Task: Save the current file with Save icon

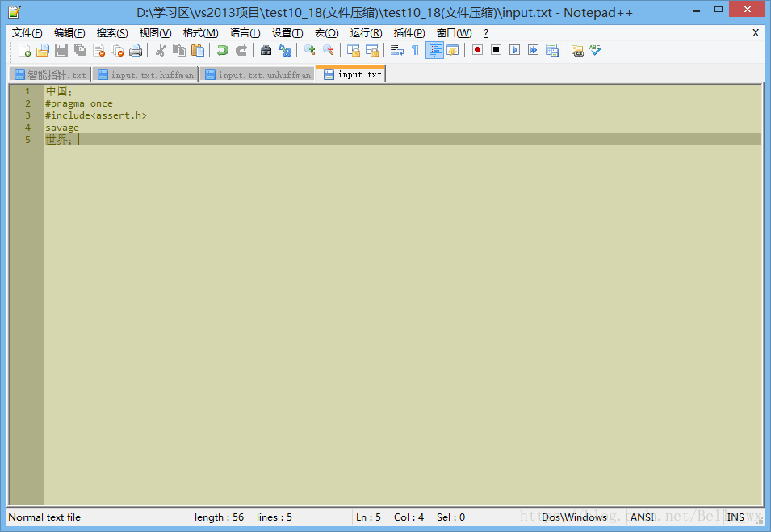Action: point(61,50)
